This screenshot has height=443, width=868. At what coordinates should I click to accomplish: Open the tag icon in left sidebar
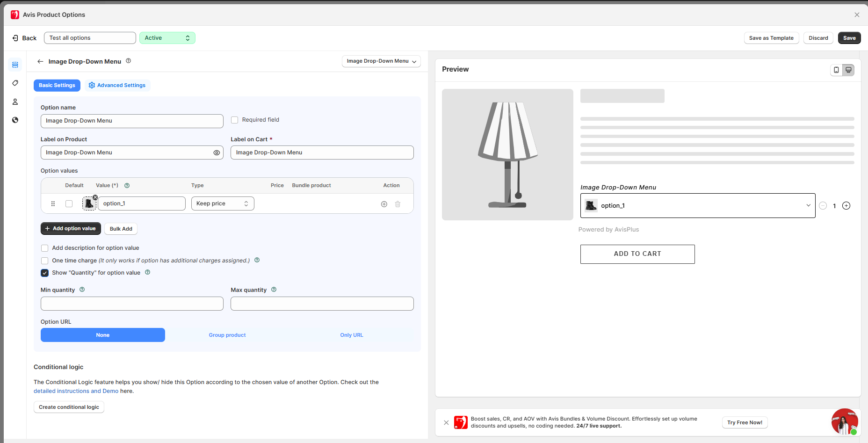(15, 83)
